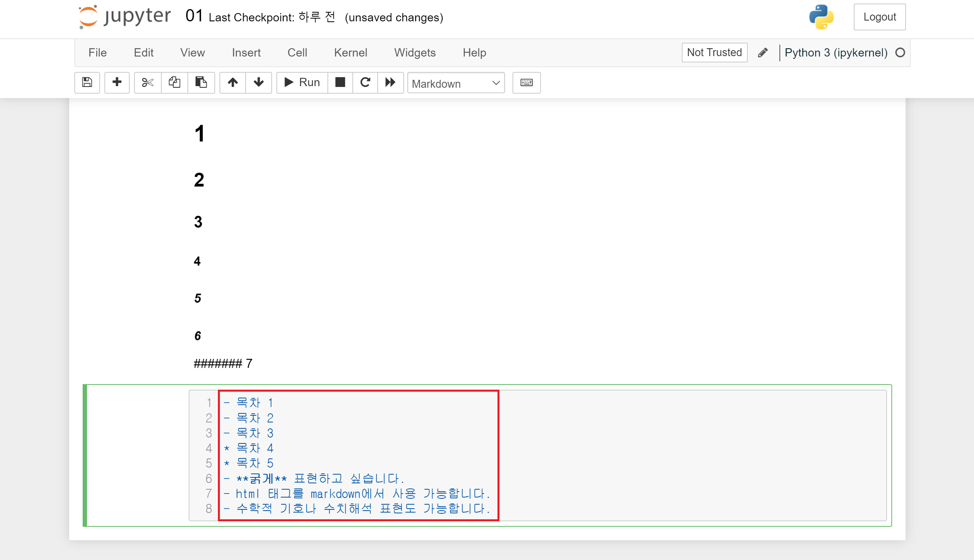Click the Run button
Screen dimensions: 974x560
pos(302,82)
